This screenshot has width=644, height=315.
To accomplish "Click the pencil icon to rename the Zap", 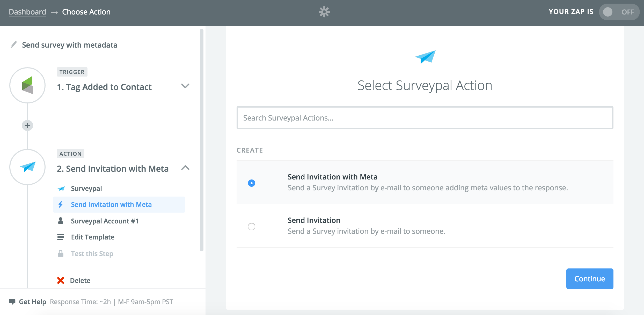I will (x=13, y=44).
